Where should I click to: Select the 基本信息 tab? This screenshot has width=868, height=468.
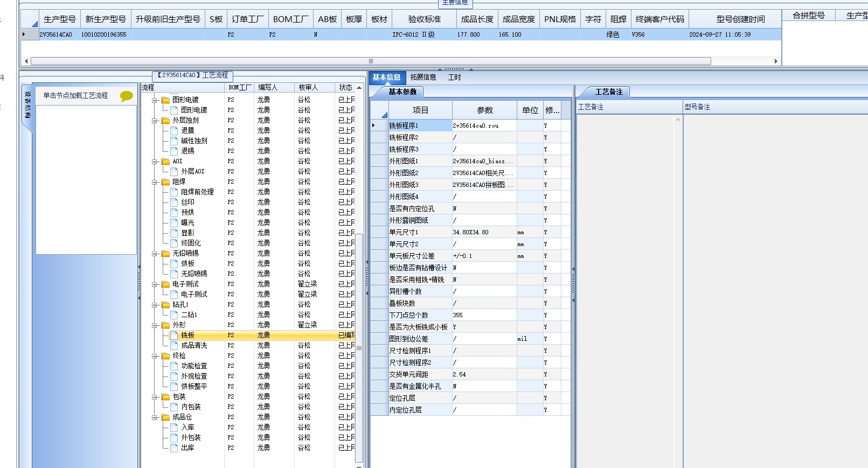pyautogui.click(x=386, y=78)
